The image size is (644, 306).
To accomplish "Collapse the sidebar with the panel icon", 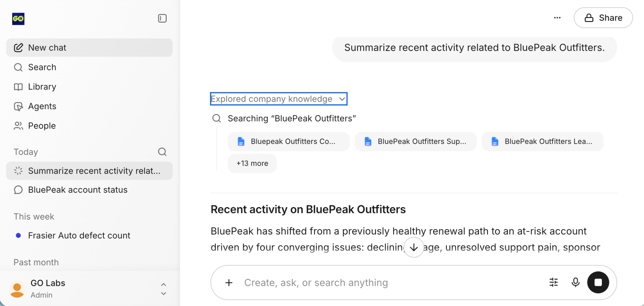I will click(x=162, y=19).
